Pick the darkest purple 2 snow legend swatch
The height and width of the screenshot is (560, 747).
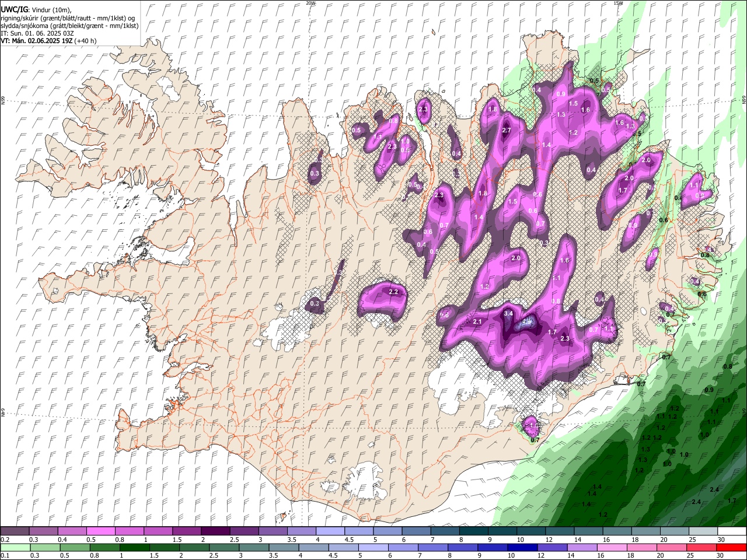(215, 531)
